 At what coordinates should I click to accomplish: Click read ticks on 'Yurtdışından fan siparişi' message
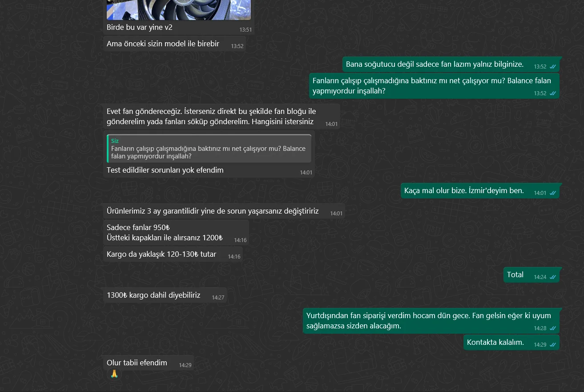click(x=553, y=328)
